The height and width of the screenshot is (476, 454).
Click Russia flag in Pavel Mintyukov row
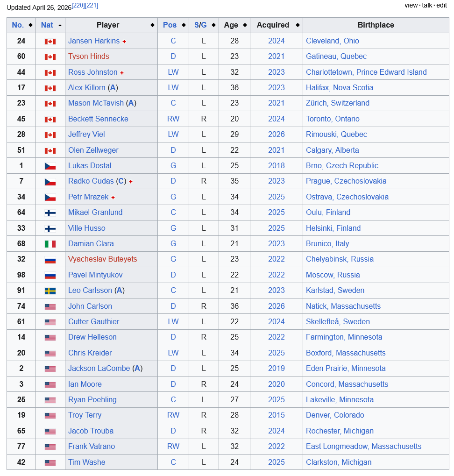[50, 275]
